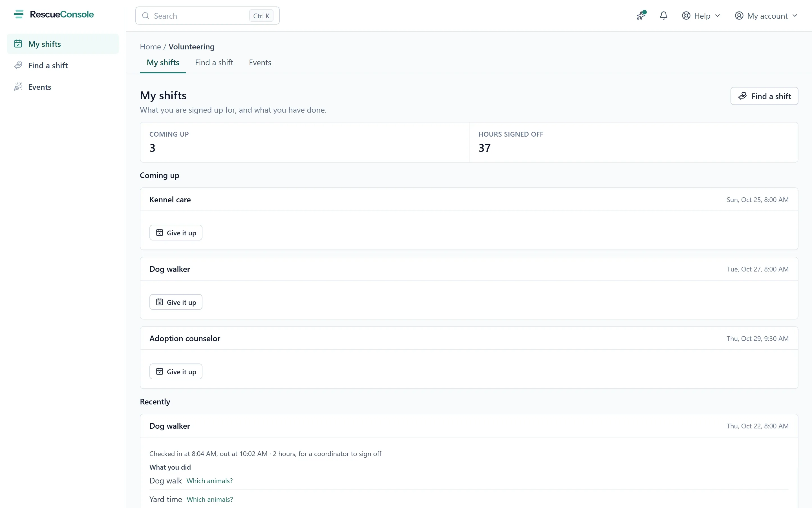Click calendar-x icon in Adoption counselor Give it up
The image size is (812, 508).
(160, 372)
